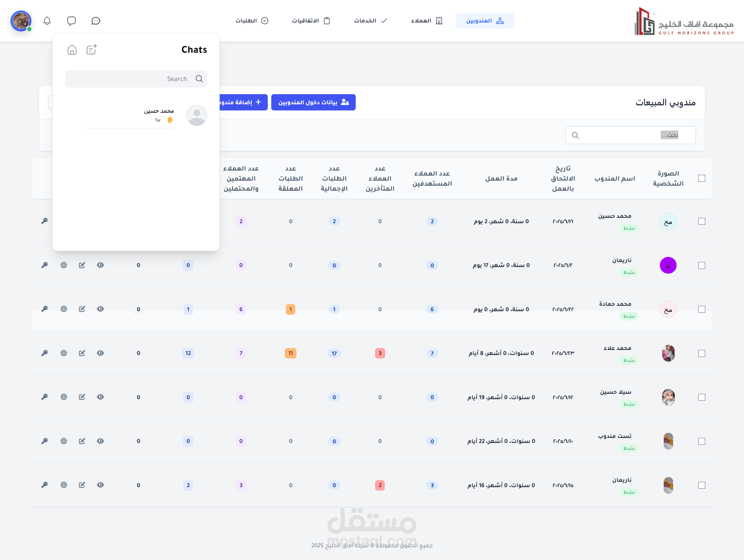Open the المندوبين navigation tab

(x=485, y=21)
